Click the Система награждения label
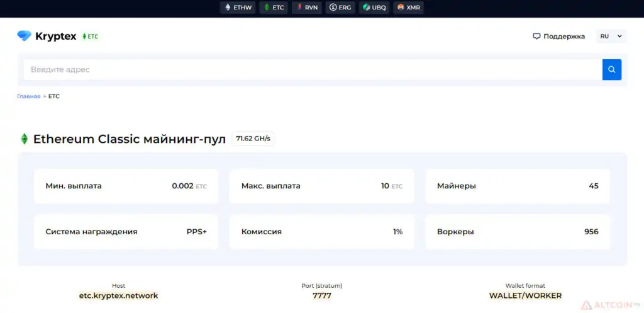644x313 pixels. pyautogui.click(x=91, y=232)
